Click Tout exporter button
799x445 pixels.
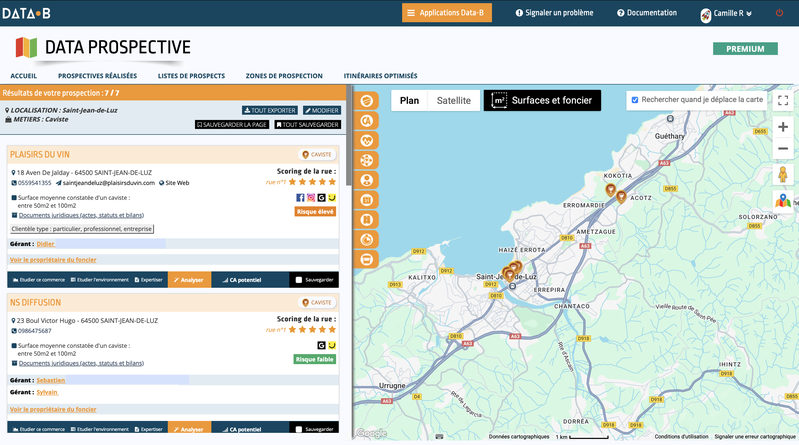click(270, 111)
